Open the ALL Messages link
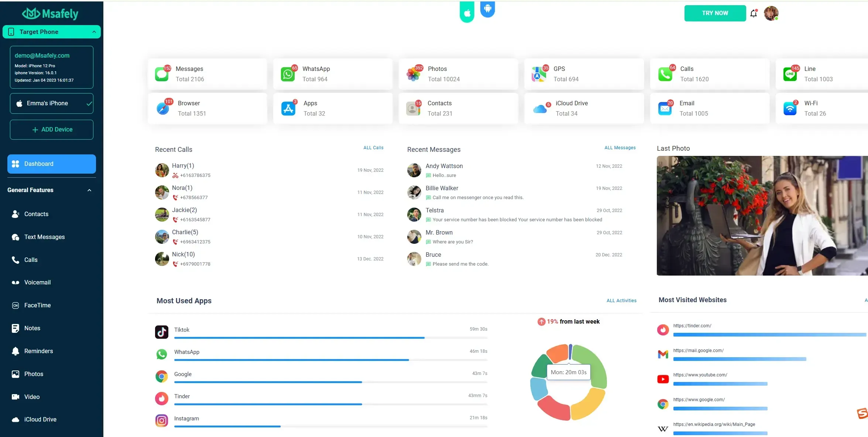The height and width of the screenshot is (437, 868). tap(620, 148)
